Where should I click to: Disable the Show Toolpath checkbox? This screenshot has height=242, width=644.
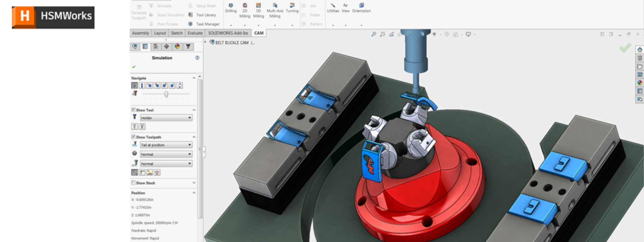(133, 137)
